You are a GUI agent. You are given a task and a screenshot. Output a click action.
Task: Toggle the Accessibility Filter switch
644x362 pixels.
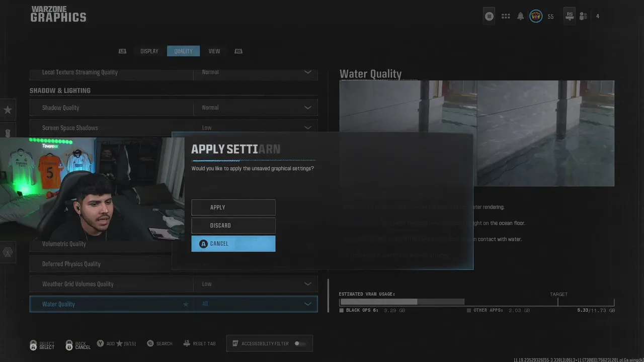pyautogui.click(x=299, y=343)
